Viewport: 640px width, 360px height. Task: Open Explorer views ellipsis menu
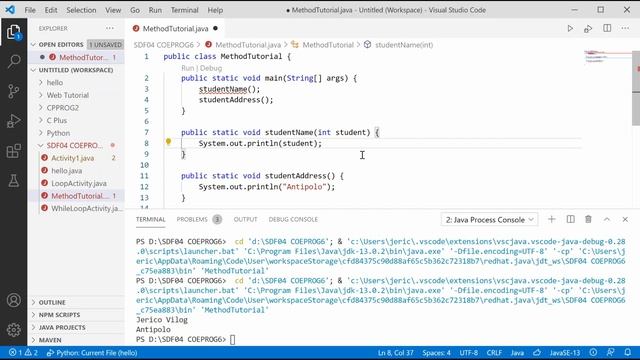(110, 28)
